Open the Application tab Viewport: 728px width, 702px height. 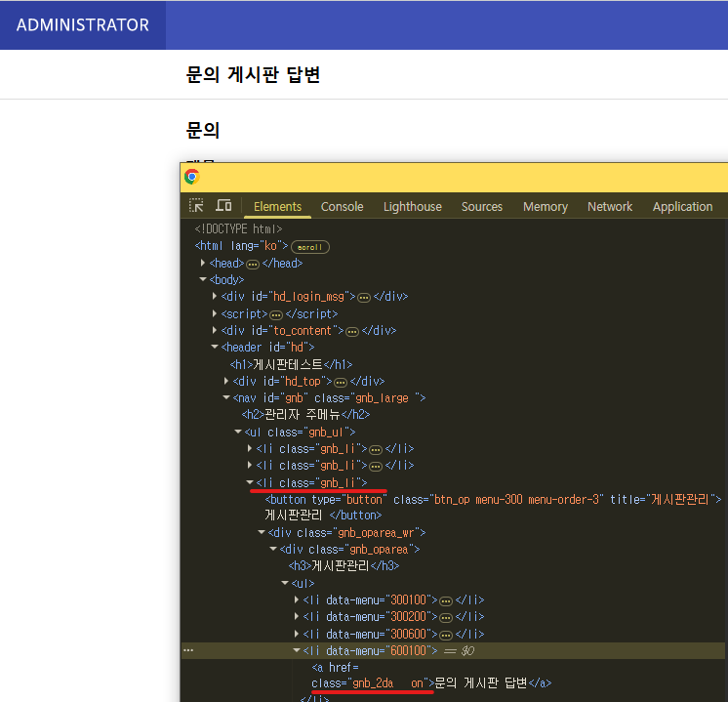pos(682,207)
